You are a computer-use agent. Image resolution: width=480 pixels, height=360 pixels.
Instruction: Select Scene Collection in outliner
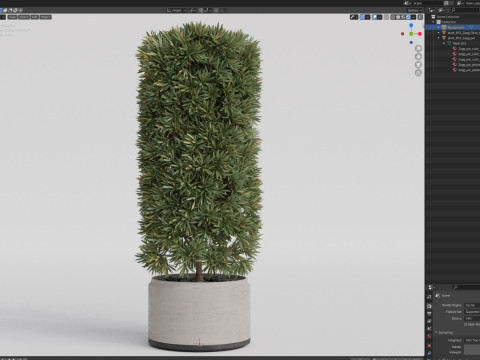[x=448, y=17]
